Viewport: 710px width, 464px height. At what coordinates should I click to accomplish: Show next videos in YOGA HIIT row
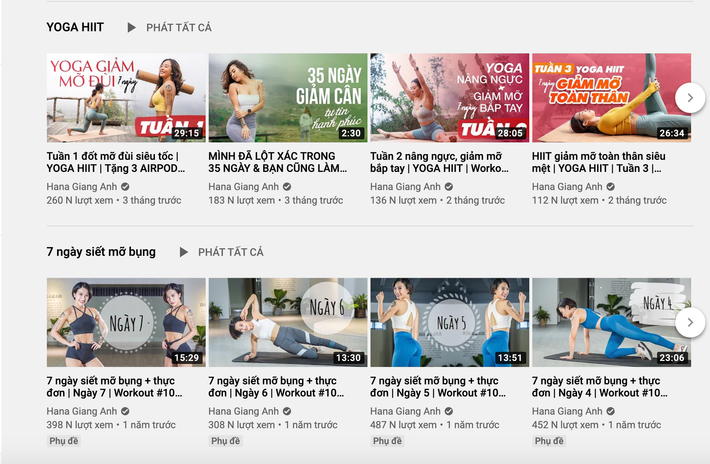[690, 98]
